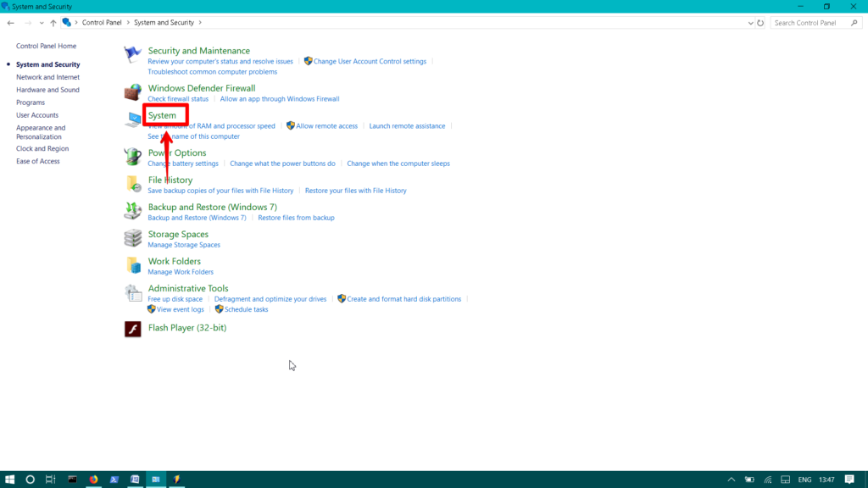Select Clock and Region category

tap(42, 148)
